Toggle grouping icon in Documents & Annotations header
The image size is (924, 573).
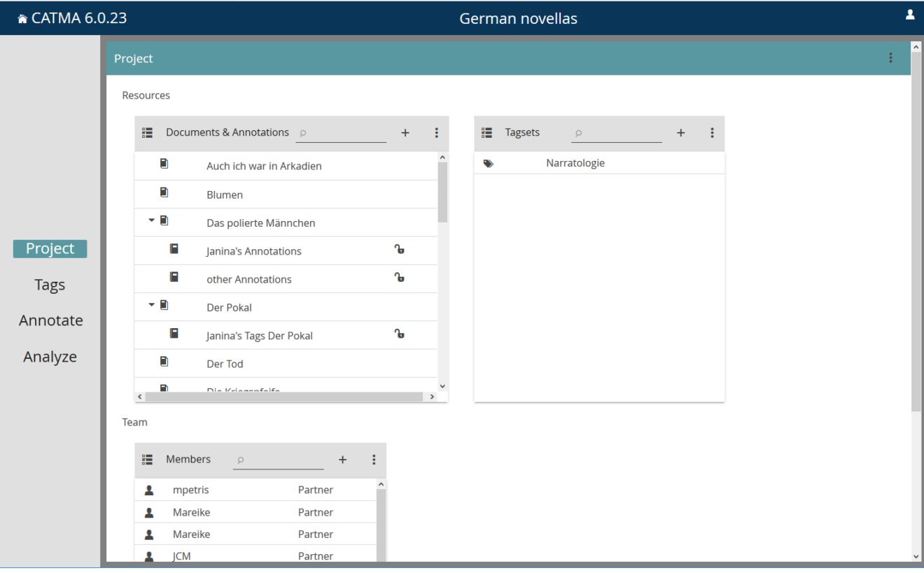(147, 132)
